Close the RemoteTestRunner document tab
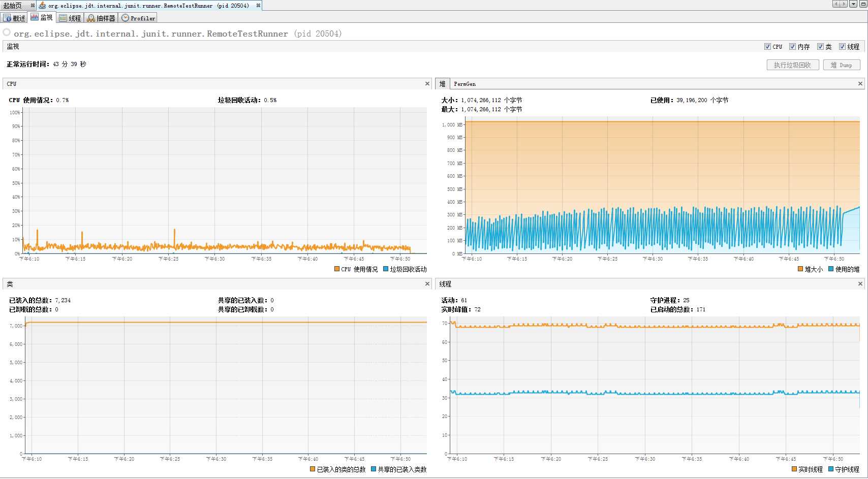The image size is (868, 479). 258,6
